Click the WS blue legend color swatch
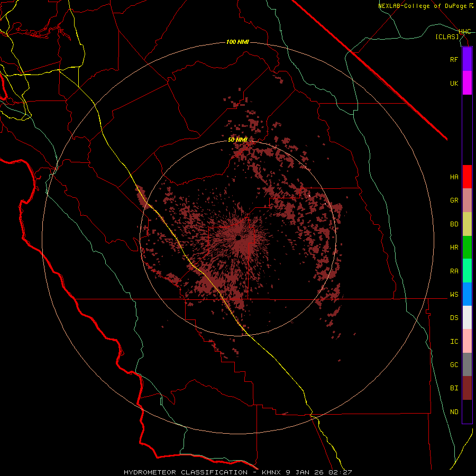This screenshot has width=476, height=476. [x=467, y=294]
